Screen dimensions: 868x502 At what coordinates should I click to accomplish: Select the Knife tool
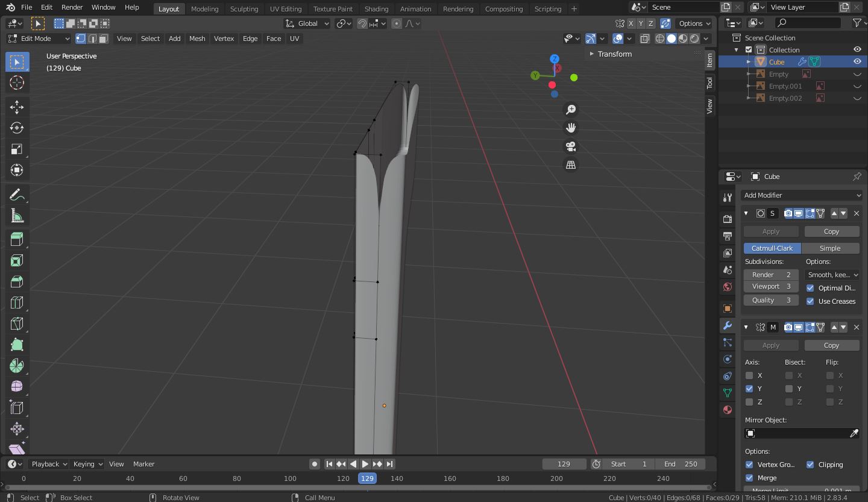pyautogui.click(x=17, y=324)
